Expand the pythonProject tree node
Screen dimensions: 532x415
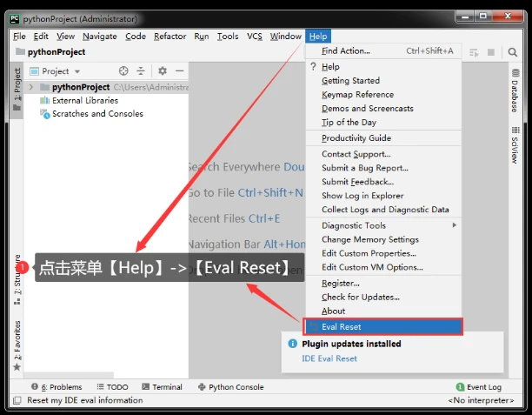tap(32, 87)
